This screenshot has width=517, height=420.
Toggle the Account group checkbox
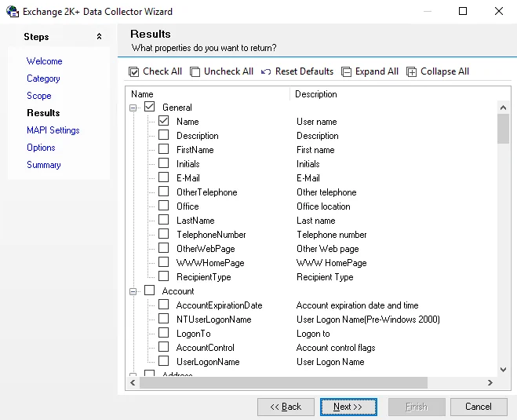pos(149,290)
